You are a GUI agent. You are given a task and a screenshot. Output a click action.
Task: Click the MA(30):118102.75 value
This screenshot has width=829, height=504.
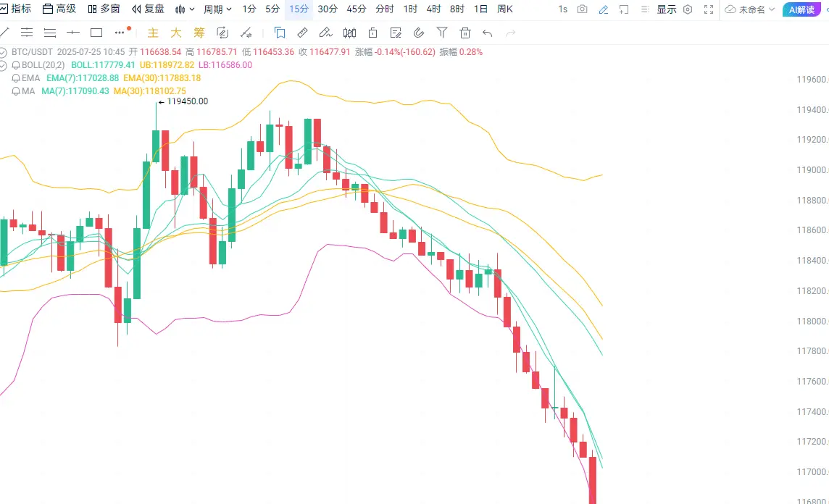tap(149, 91)
